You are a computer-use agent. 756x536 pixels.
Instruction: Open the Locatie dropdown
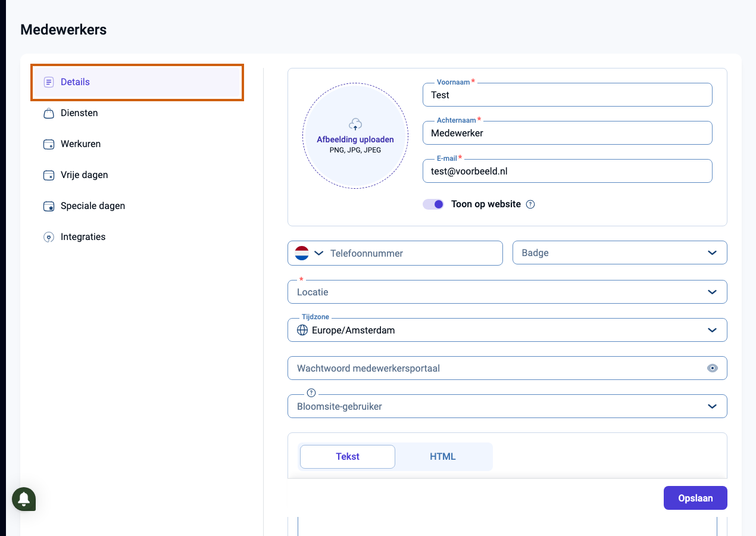507,292
